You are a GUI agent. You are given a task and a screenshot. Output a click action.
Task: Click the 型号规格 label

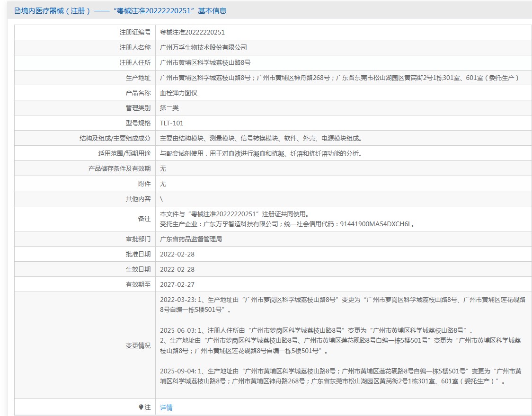click(x=138, y=123)
